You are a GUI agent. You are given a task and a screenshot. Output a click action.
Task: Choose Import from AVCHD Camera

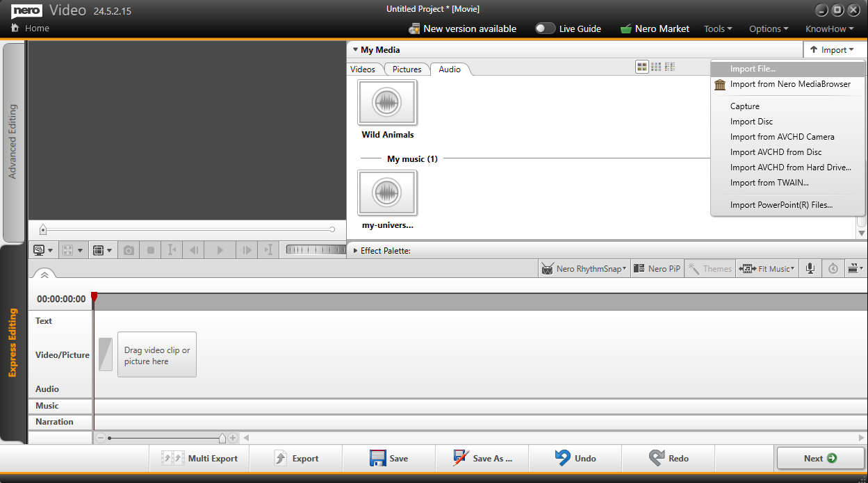(788, 137)
